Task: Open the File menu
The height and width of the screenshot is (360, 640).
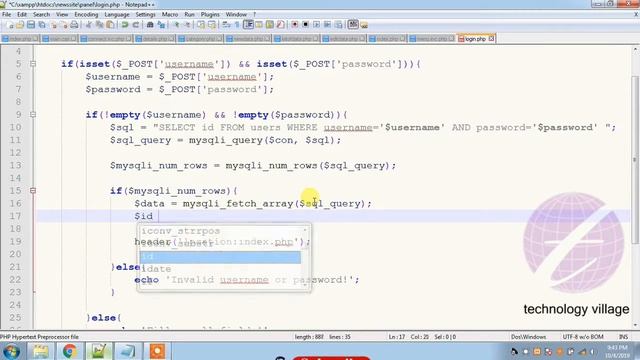Action: [x=7, y=14]
